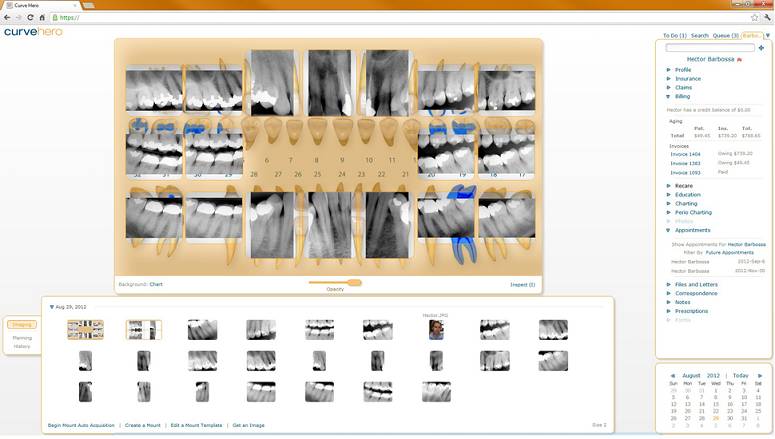Click the browser forward arrow
775x439 pixels.
19,17
